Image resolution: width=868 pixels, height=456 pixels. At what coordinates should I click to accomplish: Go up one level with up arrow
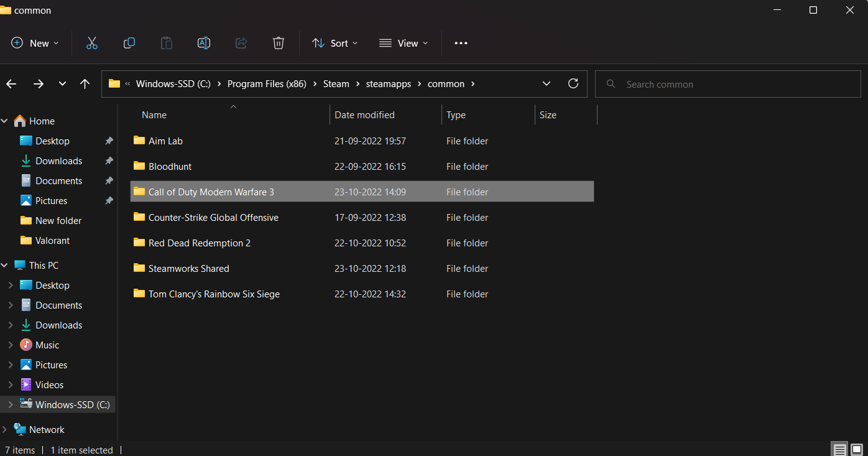click(x=85, y=84)
